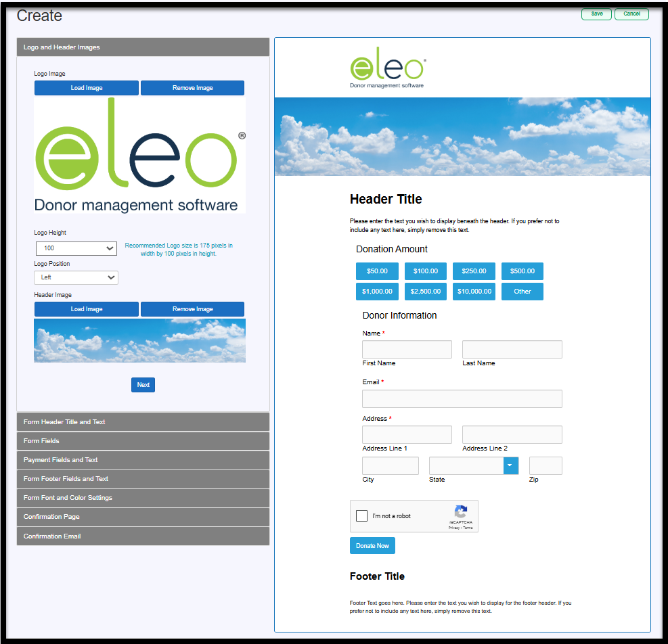This screenshot has height=644, width=668.
Task: Collapse Logo and Header Images section
Action: (143, 47)
